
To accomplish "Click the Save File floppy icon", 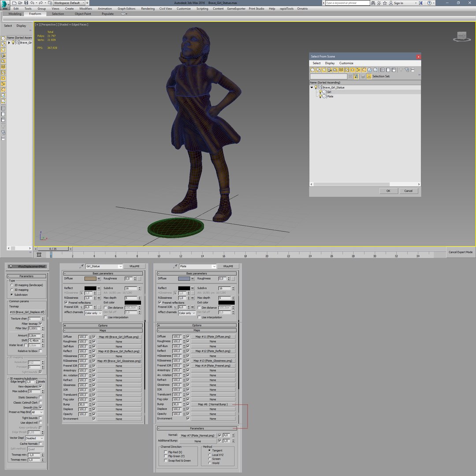I will [26, 3].
